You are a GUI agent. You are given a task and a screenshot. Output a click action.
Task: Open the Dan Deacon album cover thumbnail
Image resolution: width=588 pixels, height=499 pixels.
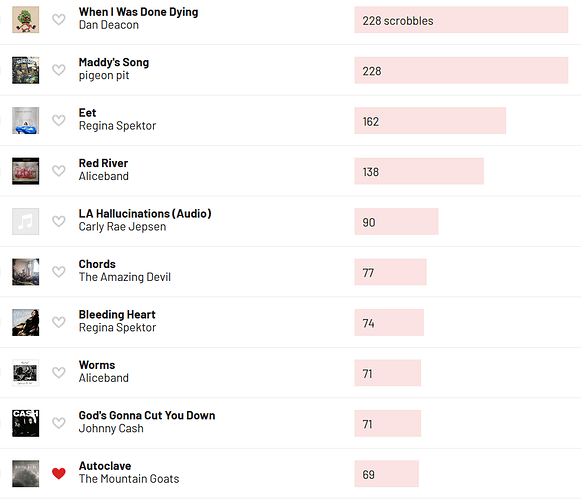point(26,19)
